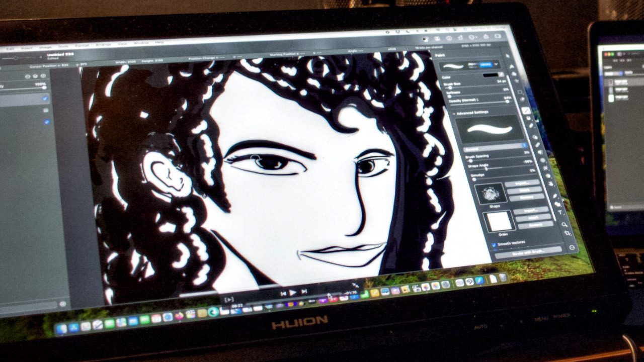
Task: Open the Insert menu
Action: [x=27, y=48]
